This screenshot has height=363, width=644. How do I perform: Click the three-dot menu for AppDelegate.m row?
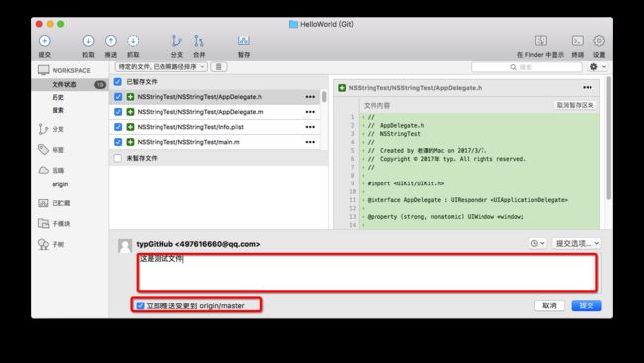coord(310,112)
